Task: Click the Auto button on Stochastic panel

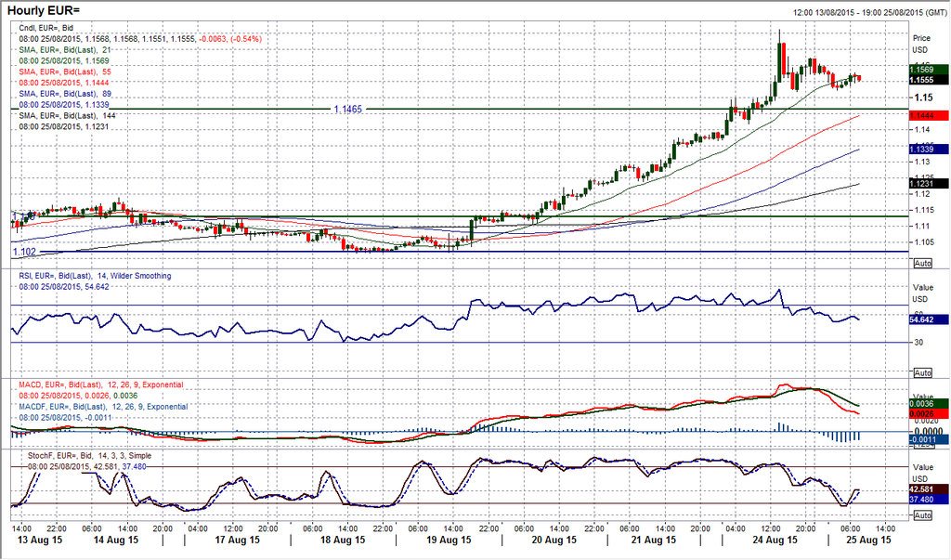Action: tap(922, 515)
